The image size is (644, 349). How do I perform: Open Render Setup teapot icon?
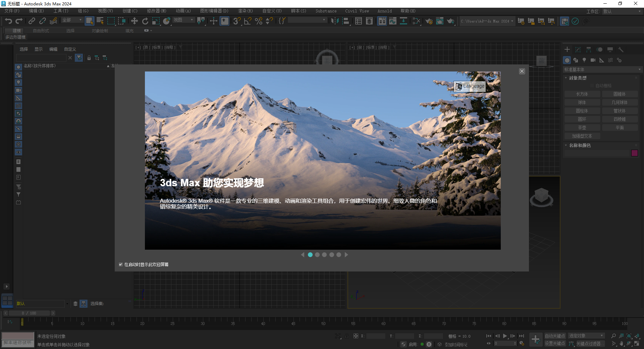(x=429, y=21)
